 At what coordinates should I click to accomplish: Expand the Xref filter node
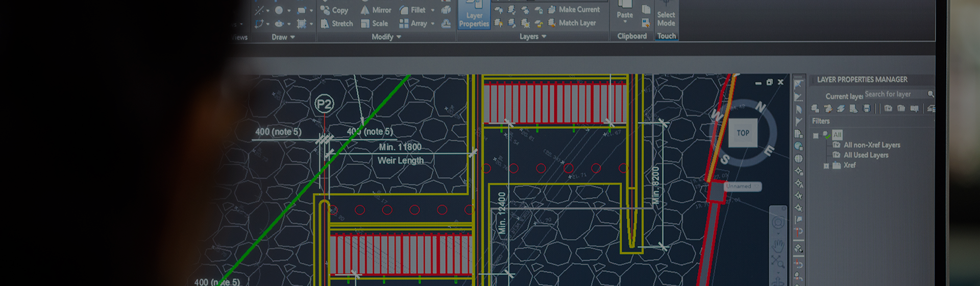coord(826,166)
